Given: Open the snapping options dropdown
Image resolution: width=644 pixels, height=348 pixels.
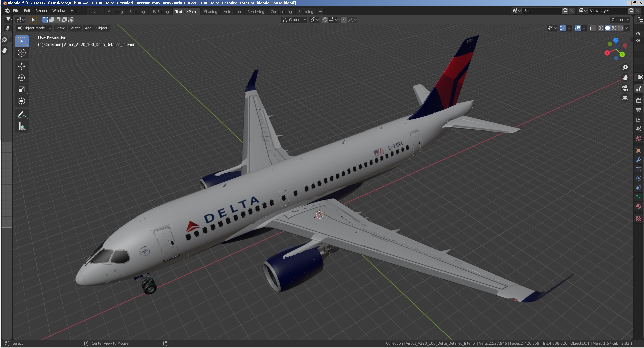Looking at the screenshot, I should [x=333, y=20].
